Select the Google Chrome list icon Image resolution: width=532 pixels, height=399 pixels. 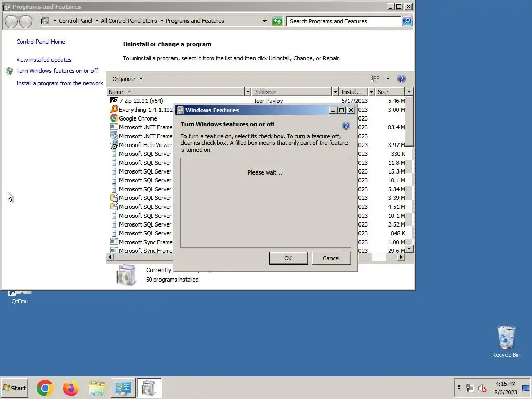pos(114,118)
